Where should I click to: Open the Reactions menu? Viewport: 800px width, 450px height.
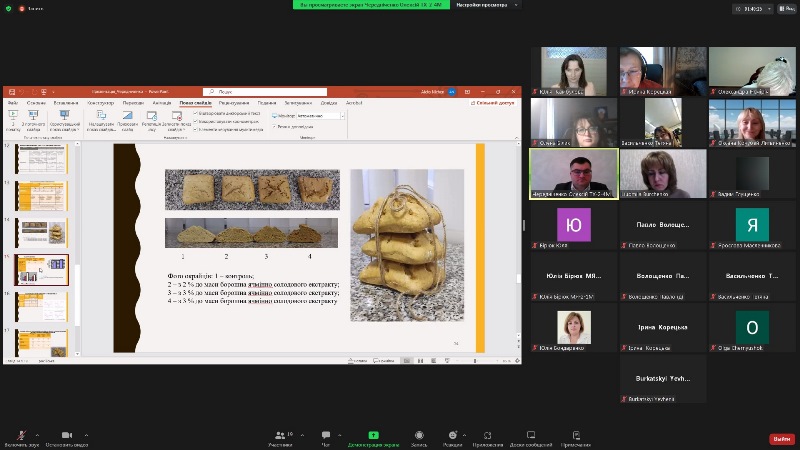click(452, 435)
